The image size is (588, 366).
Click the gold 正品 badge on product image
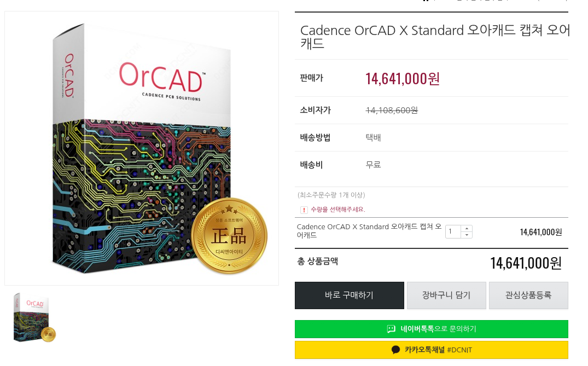pos(229,236)
